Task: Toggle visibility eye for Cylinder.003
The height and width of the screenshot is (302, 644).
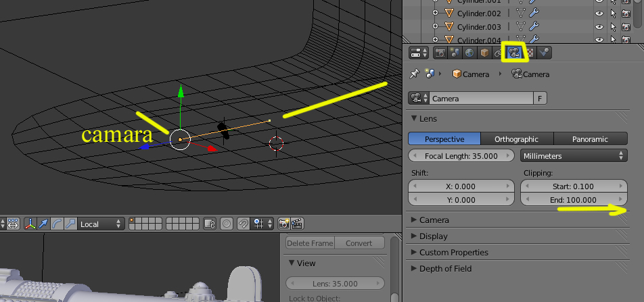Action: point(599,27)
